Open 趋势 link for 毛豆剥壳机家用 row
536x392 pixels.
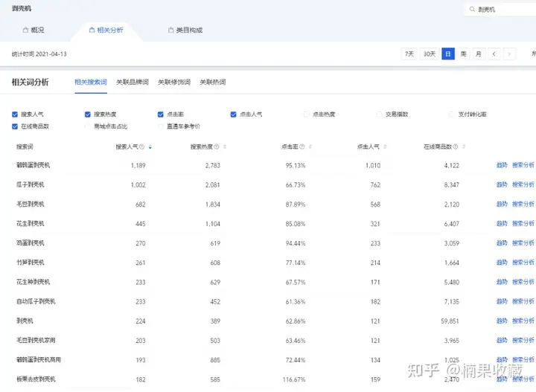pos(502,341)
